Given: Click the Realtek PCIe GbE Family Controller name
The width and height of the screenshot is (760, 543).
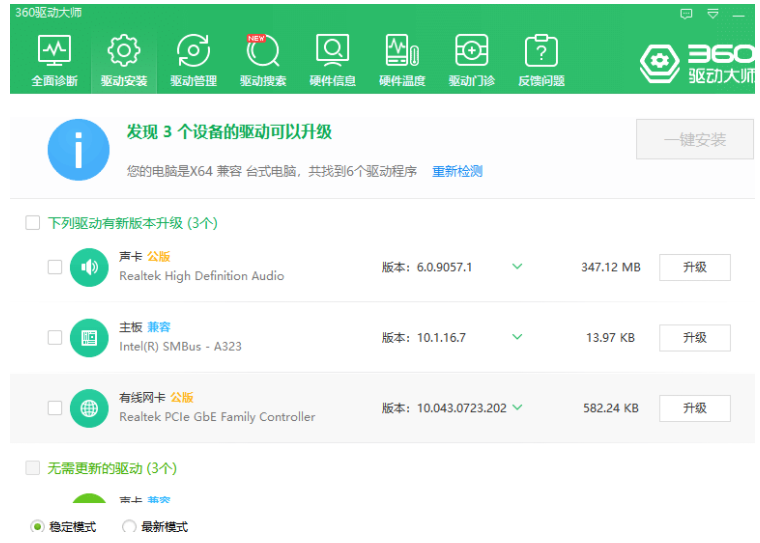Looking at the screenshot, I should [x=217, y=417].
